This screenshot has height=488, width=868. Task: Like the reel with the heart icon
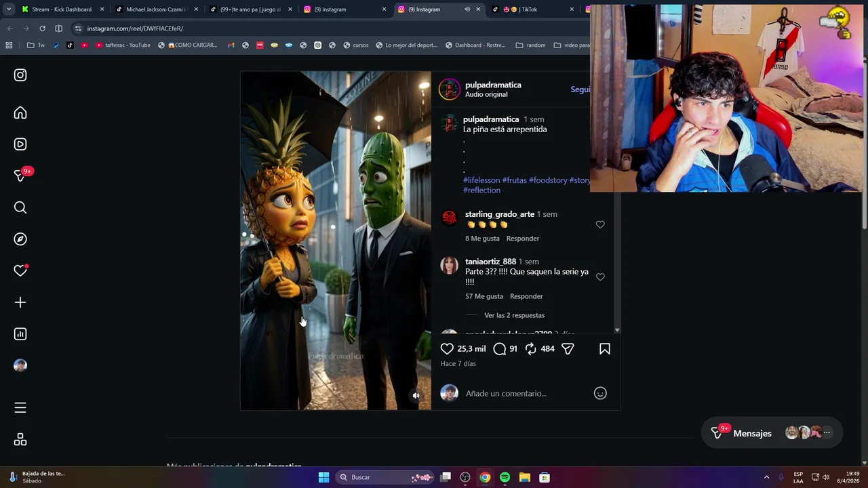coord(447,349)
